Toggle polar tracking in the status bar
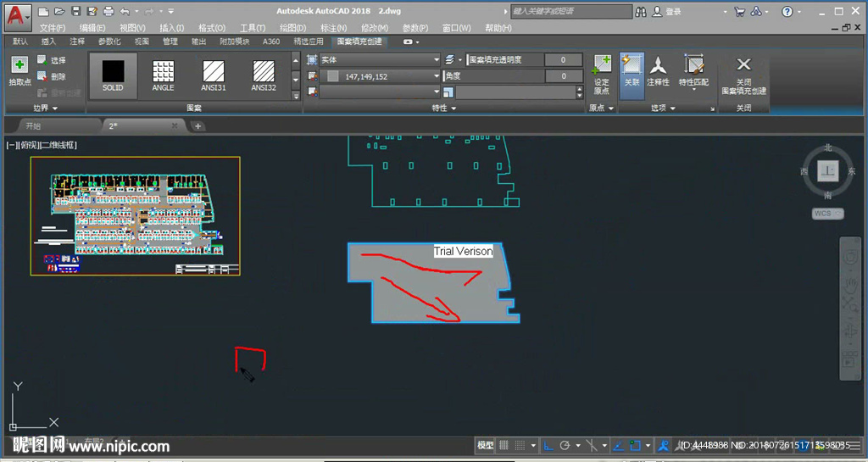 click(565, 445)
